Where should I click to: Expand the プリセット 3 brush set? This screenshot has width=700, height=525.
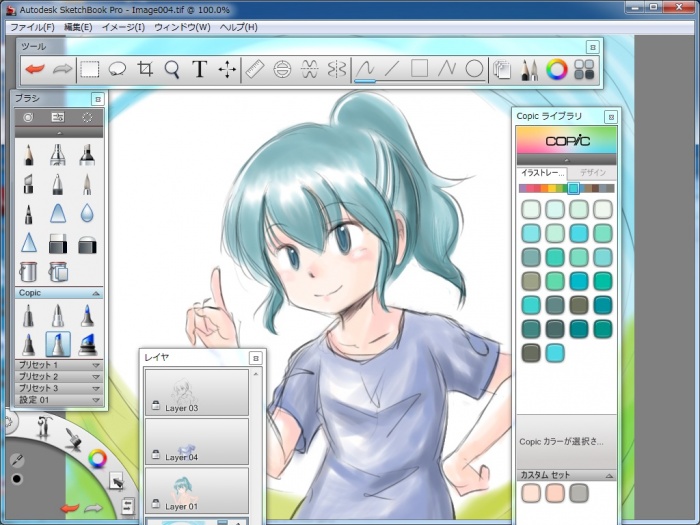coord(96,388)
